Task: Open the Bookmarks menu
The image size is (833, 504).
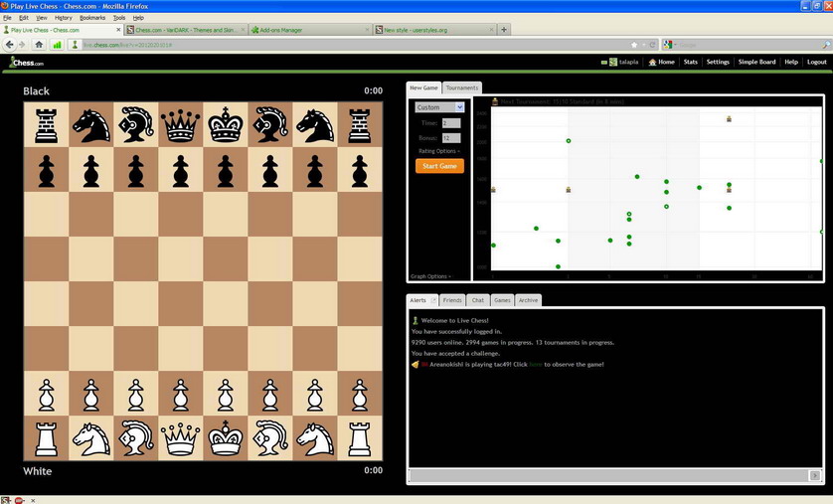Action: coord(92,18)
